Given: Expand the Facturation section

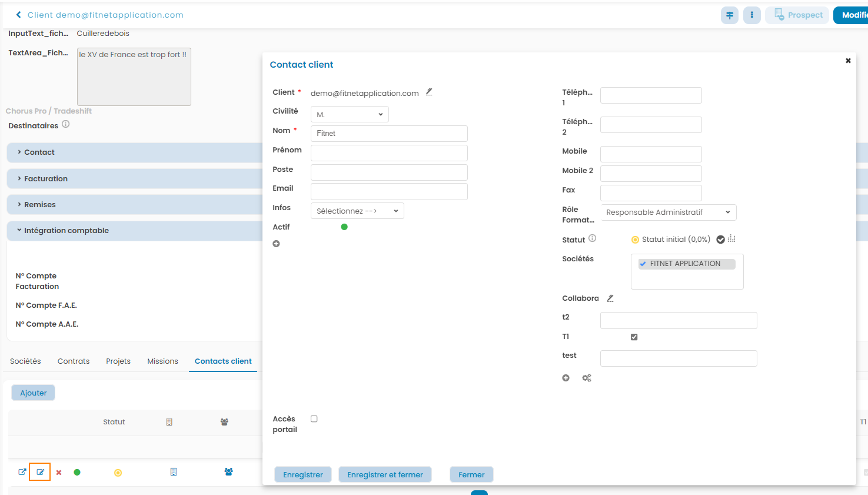Looking at the screenshot, I should (46, 179).
